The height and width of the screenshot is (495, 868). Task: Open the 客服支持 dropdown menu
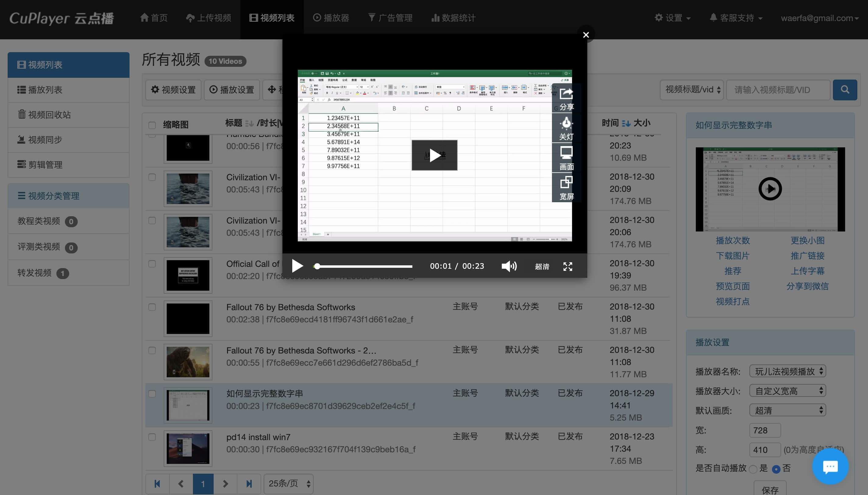(x=736, y=18)
